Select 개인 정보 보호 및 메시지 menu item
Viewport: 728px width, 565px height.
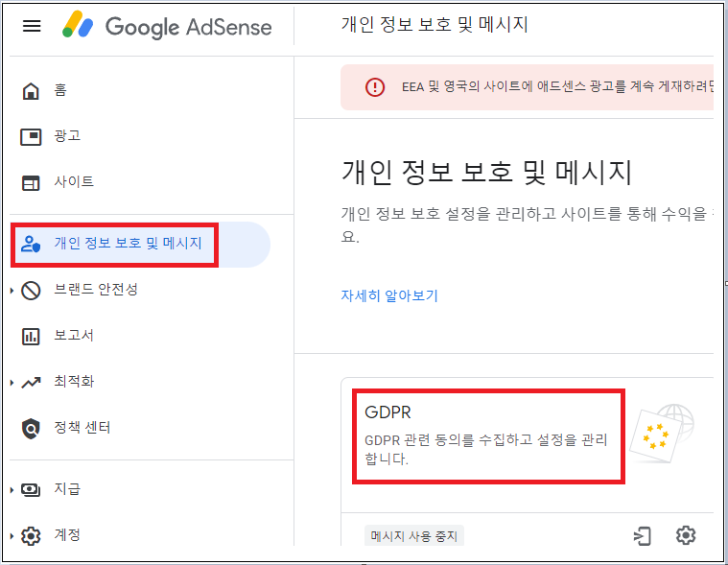click(128, 244)
